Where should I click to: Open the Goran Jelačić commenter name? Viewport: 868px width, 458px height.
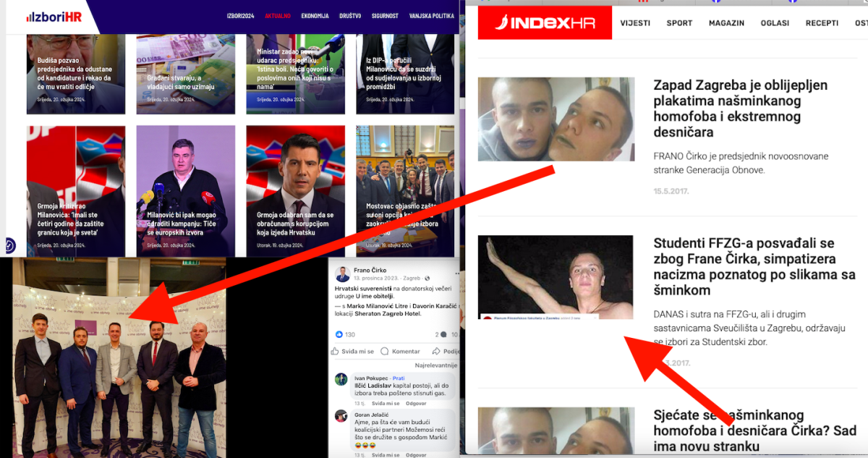370,415
